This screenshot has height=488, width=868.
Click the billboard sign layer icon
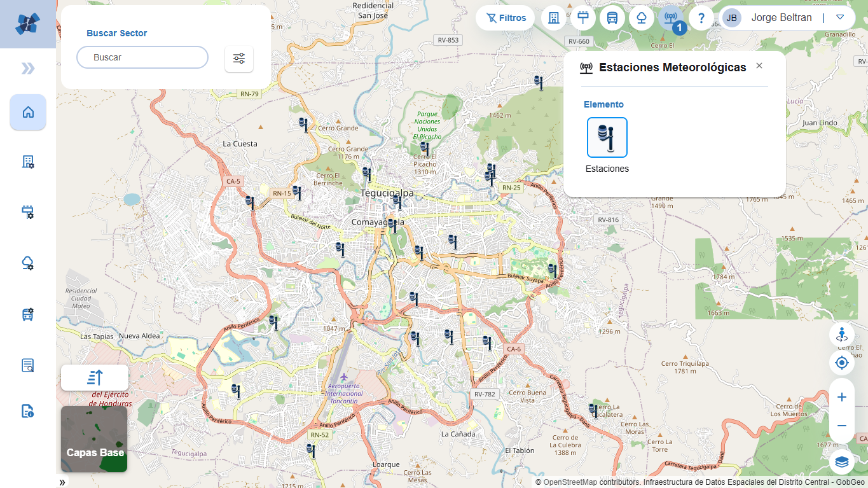[x=582, y=18]
